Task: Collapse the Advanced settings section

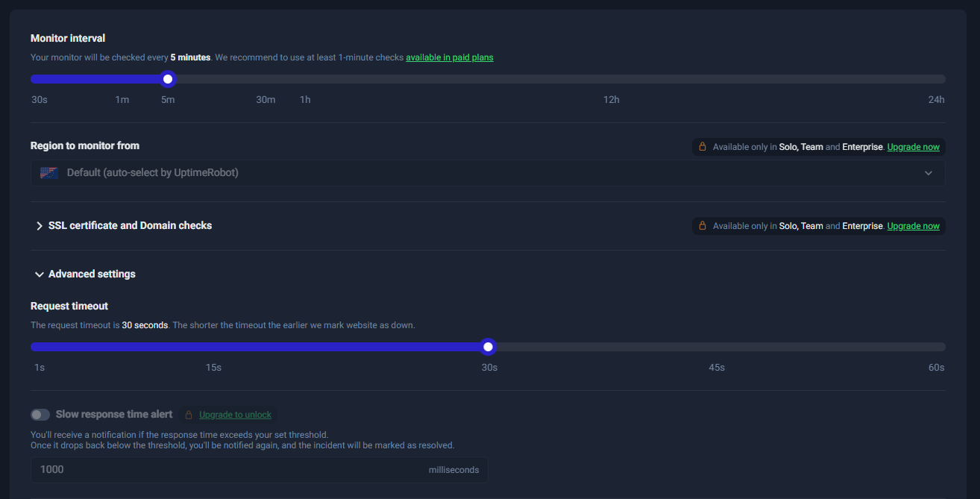Action: pyautogui.click(x=91, y=274)
